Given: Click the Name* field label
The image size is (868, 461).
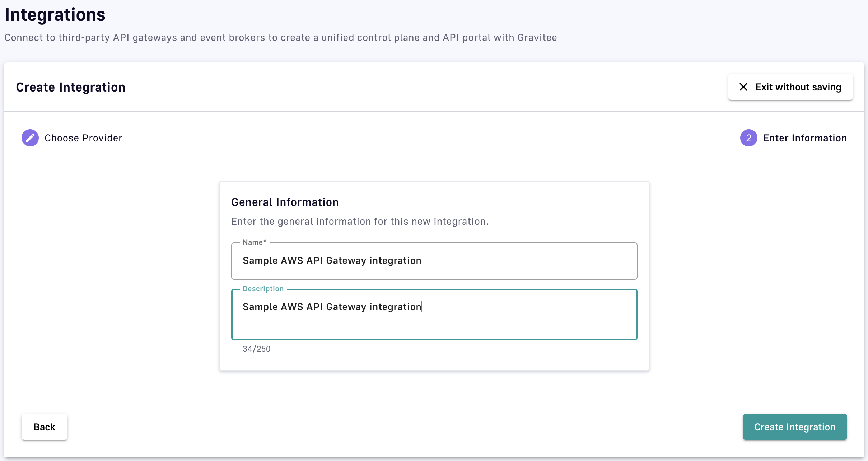Looking at the screenshot, I should 254,242.
